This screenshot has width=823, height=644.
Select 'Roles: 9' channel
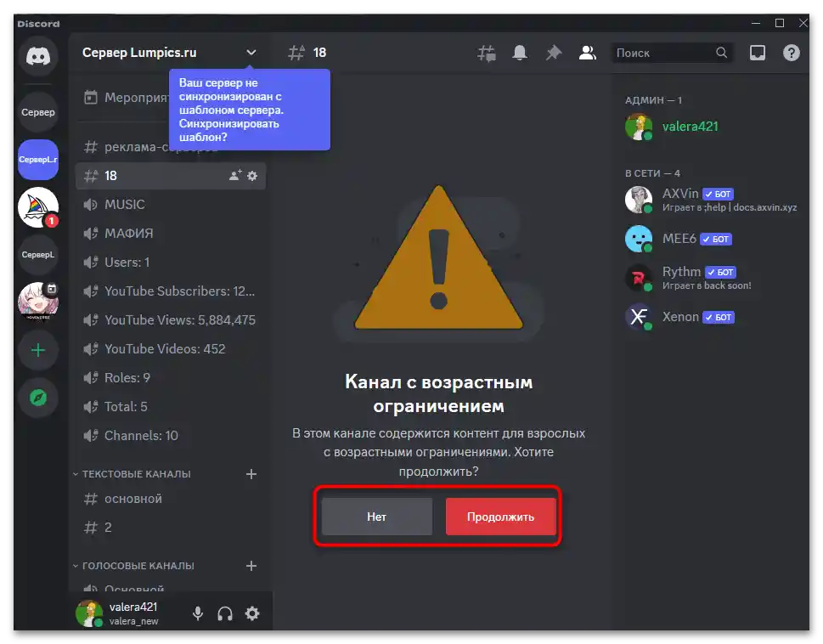click(171, 377)
